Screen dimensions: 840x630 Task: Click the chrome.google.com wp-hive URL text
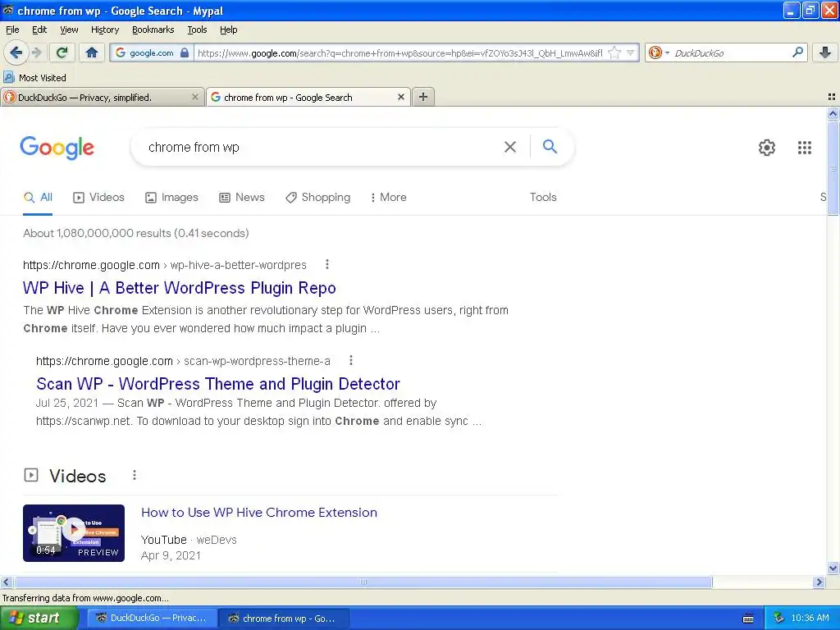click(164, 265)
